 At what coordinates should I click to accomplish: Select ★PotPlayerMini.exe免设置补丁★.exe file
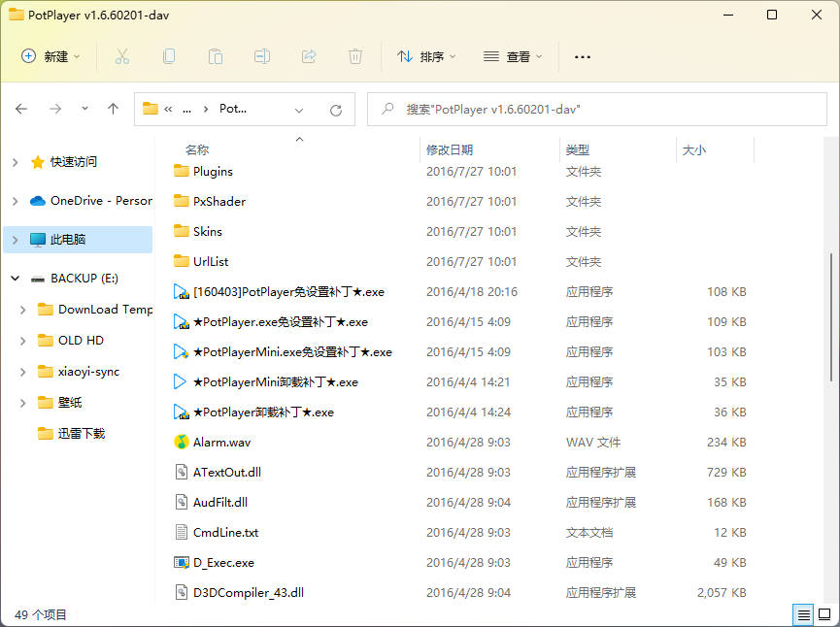coord(292,351)
